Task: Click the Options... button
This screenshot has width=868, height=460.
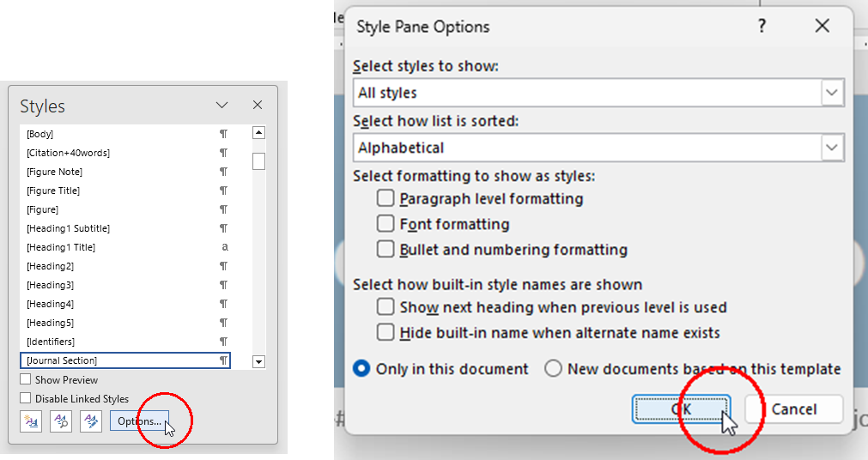Action: [x=139, y=421]
